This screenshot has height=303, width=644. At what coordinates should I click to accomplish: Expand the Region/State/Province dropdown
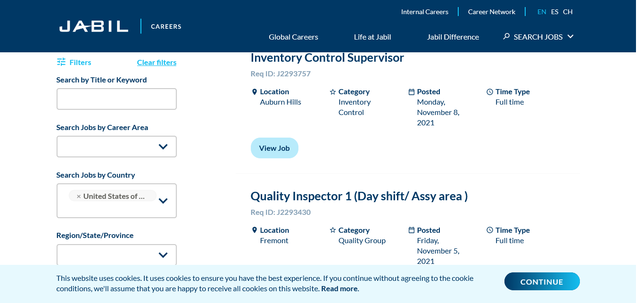(163, 255)
